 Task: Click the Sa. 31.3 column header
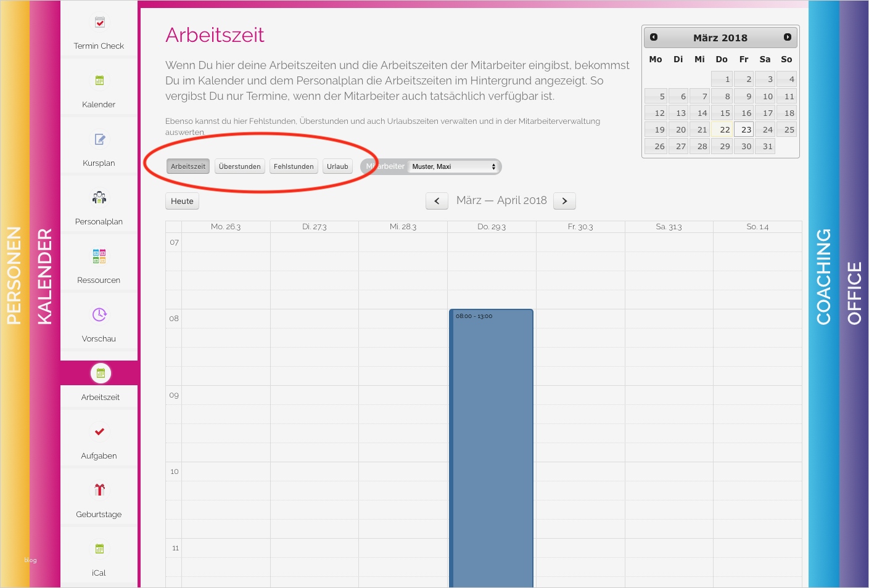[x=669, y=227]
